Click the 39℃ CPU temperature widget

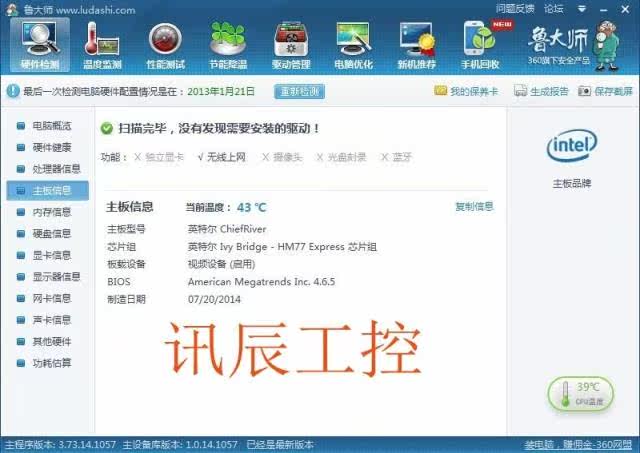[x=580, y=393]
